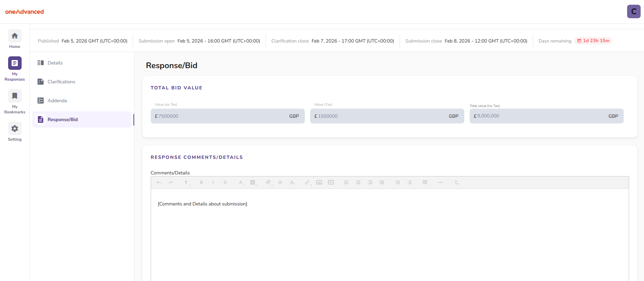The width and height of the screenshot is (644, 281).
Task: Click the TOTAL BID VALUE section title
Action: click(x=176, y=88)
